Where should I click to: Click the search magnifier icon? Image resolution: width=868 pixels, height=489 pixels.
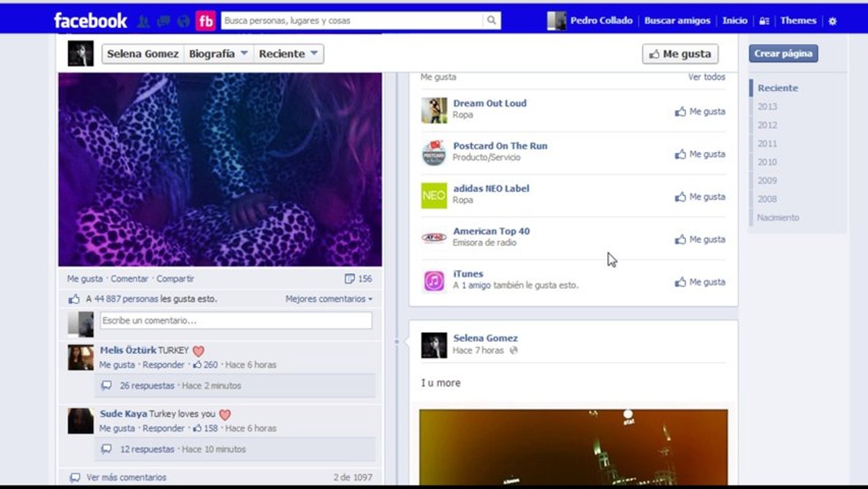tap(491, 20)
